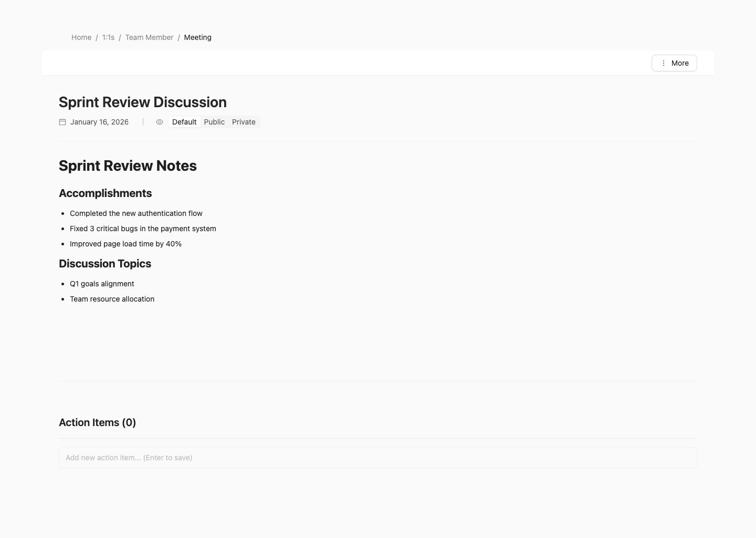Click the Action Items (0) heading
Viewport: 756px width, 538px height.
pos(97,422)
